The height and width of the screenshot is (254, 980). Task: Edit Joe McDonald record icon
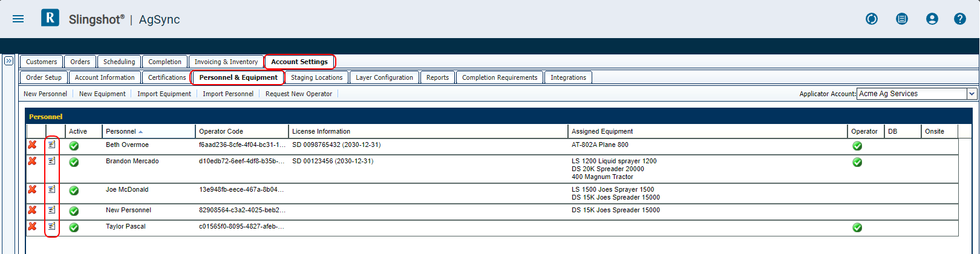52,189
